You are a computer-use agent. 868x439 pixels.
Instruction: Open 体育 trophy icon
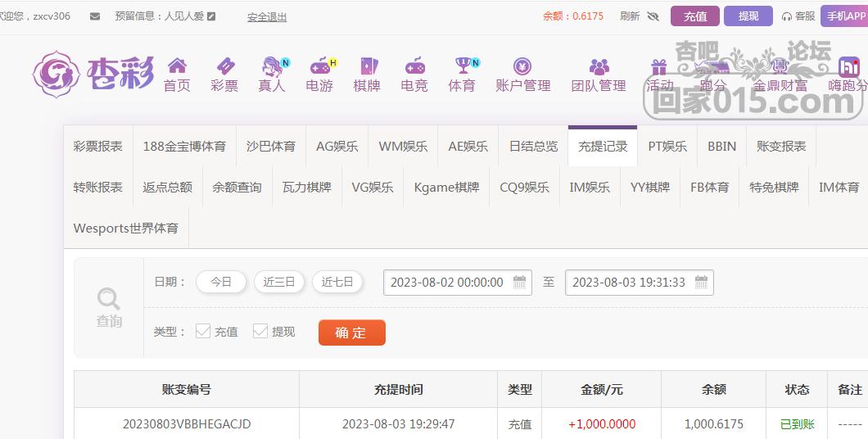[x=462, y=66]
